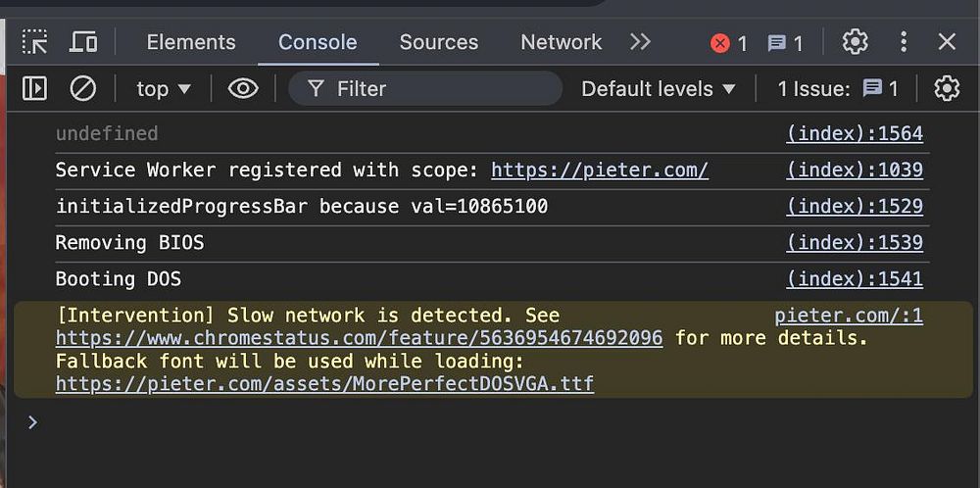
Task: Open the three-dot customize DevTools menu
Action: tap(904, 42)
